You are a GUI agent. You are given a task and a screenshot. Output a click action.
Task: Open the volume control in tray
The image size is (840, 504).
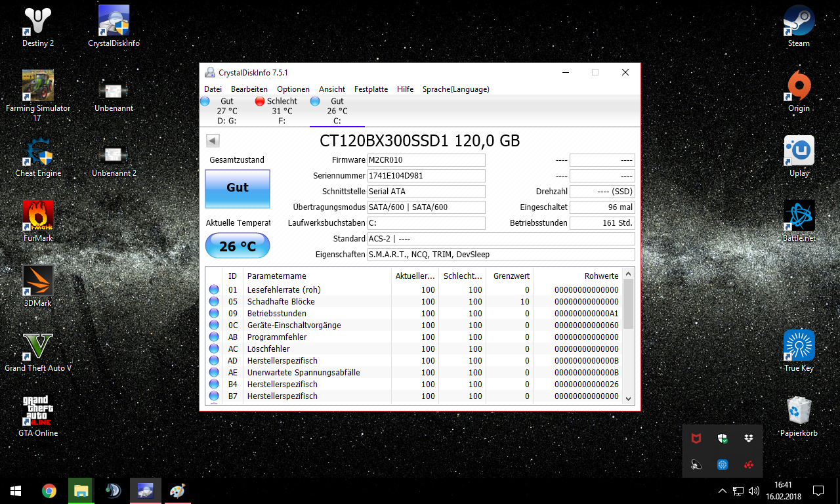tap(754, 491)
